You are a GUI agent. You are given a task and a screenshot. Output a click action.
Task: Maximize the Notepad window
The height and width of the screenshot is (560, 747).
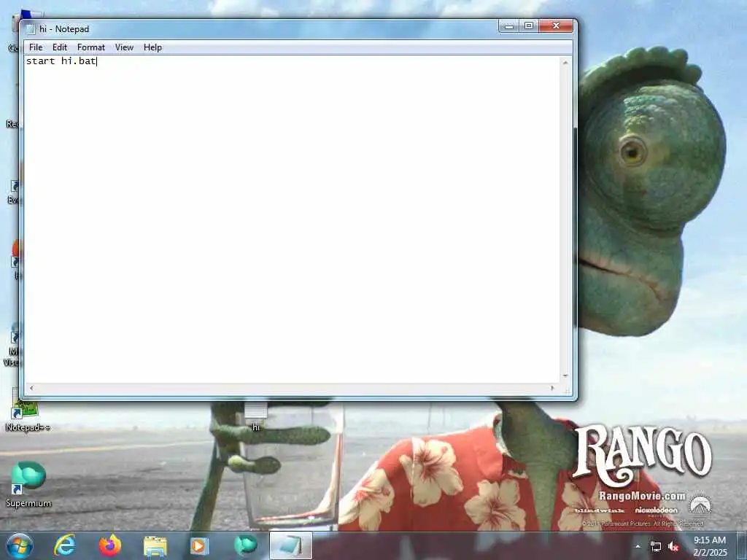[x=529, y=26]
